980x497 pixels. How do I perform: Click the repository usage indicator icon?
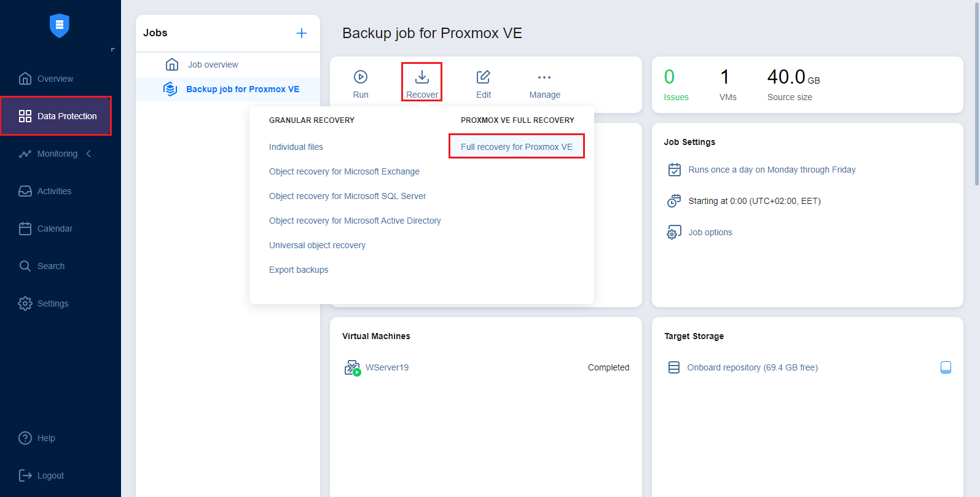click(946, 367)
